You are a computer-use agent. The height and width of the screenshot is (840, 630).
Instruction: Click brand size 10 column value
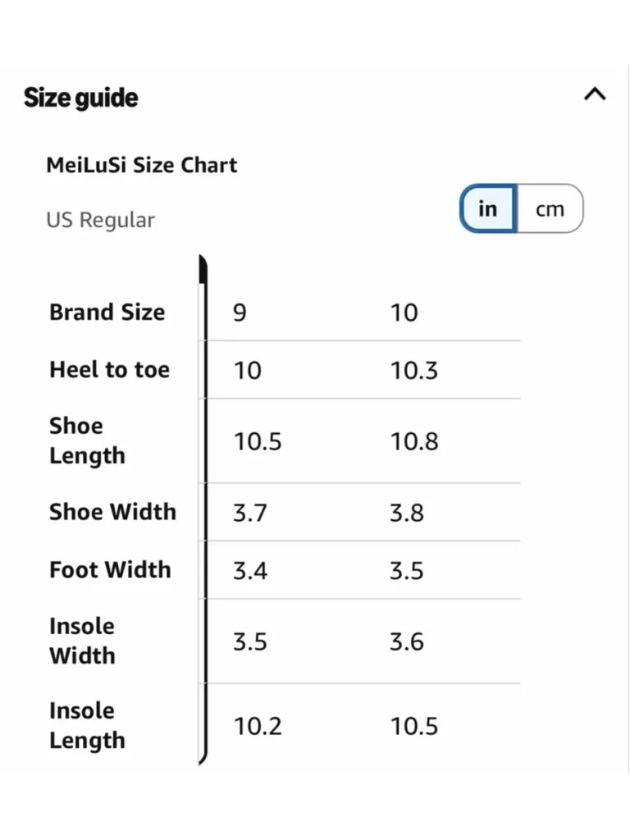(404, 313)
